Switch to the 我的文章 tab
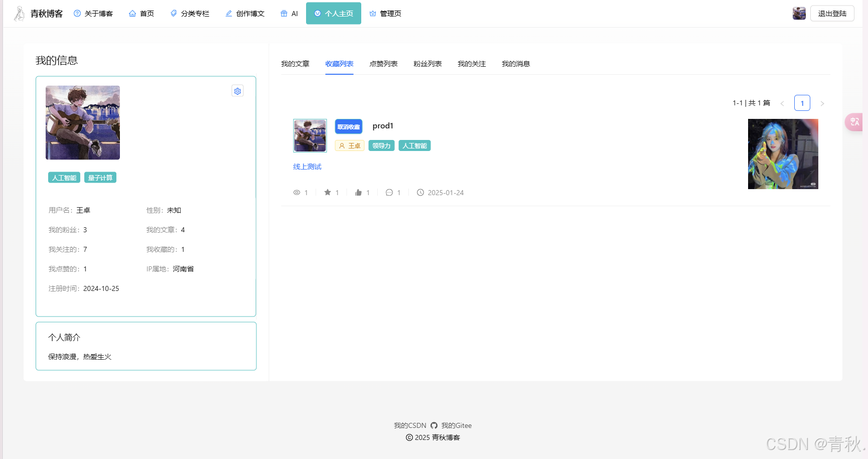 click(295, 64)
